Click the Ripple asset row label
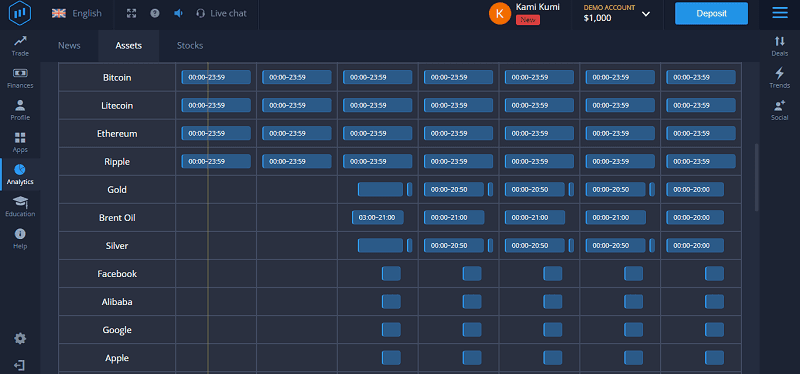Viewport: 800px width, 374px height. pos(117,162)
